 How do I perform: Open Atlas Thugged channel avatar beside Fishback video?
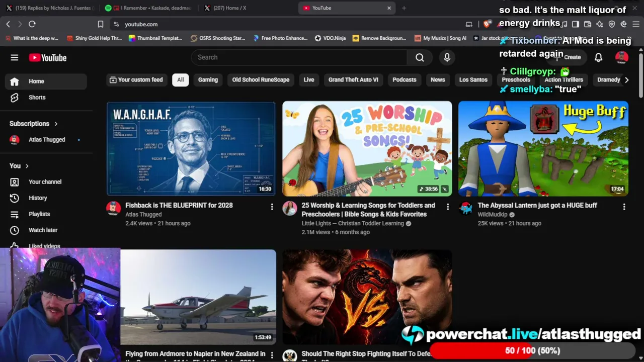click(x=114, y=208)
